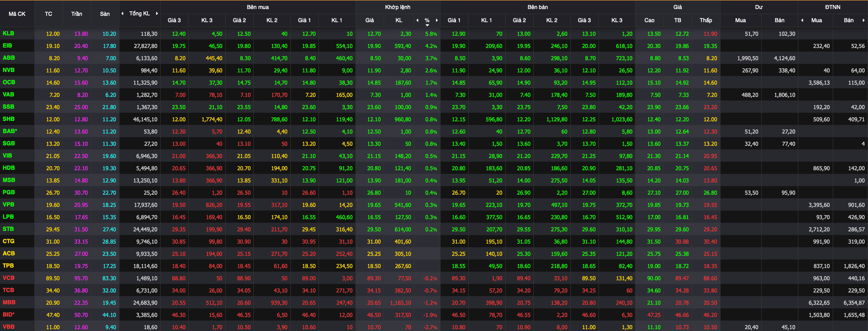Click the right arrow beside Tổng KL header

click(x=157, y=14)
